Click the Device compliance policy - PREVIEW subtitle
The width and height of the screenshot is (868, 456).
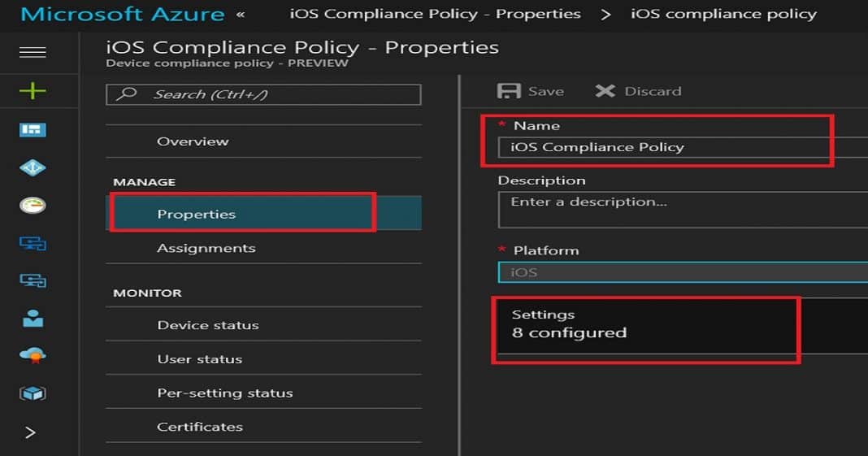227,63
